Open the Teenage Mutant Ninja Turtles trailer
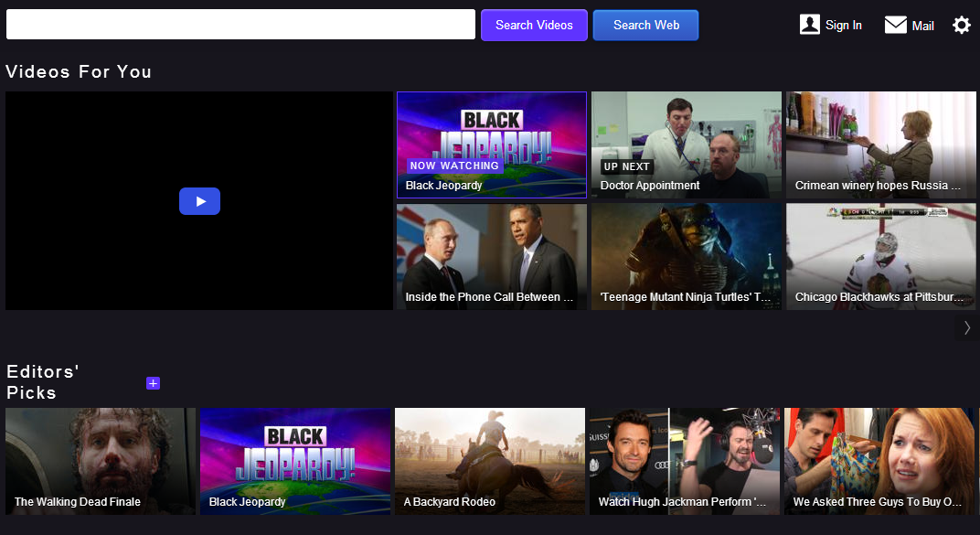The height and width of the screenshot is (535, 980). (x=687, y=256)
